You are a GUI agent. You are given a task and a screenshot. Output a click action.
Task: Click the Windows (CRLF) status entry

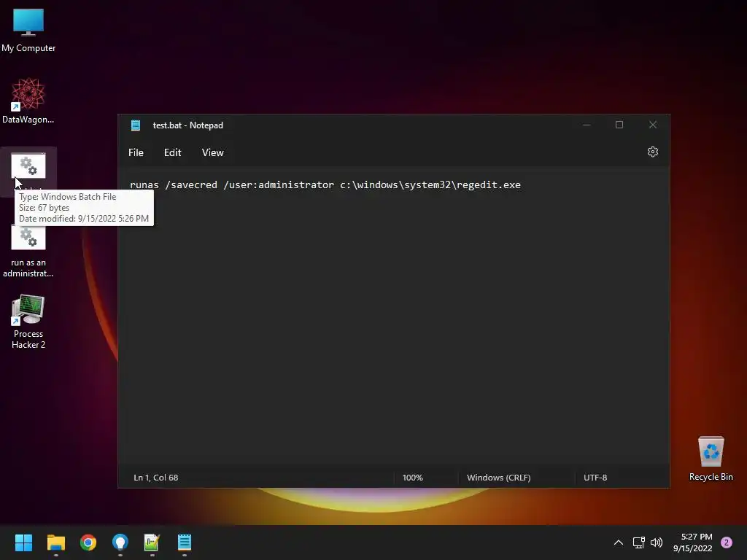[498, 478]
